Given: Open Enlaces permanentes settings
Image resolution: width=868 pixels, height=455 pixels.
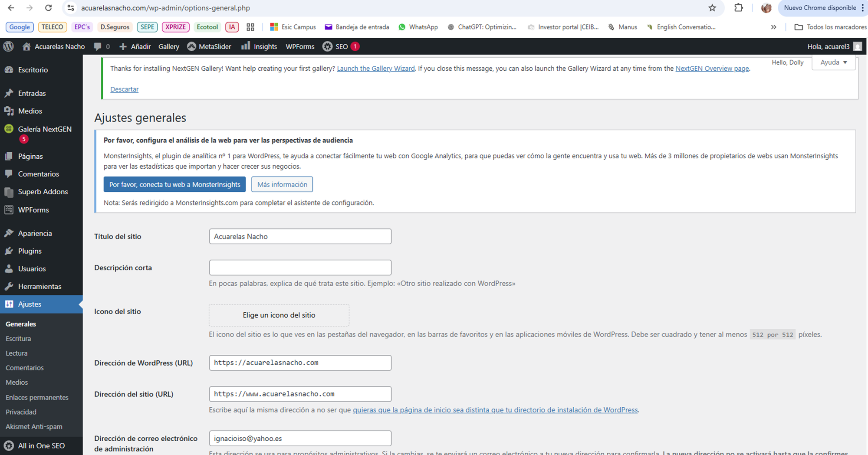Looking at the screenshot, I should pos(37,397).
